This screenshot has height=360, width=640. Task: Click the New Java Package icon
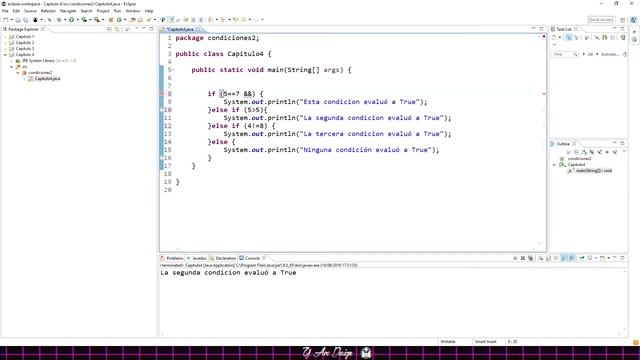pos(111,20)
